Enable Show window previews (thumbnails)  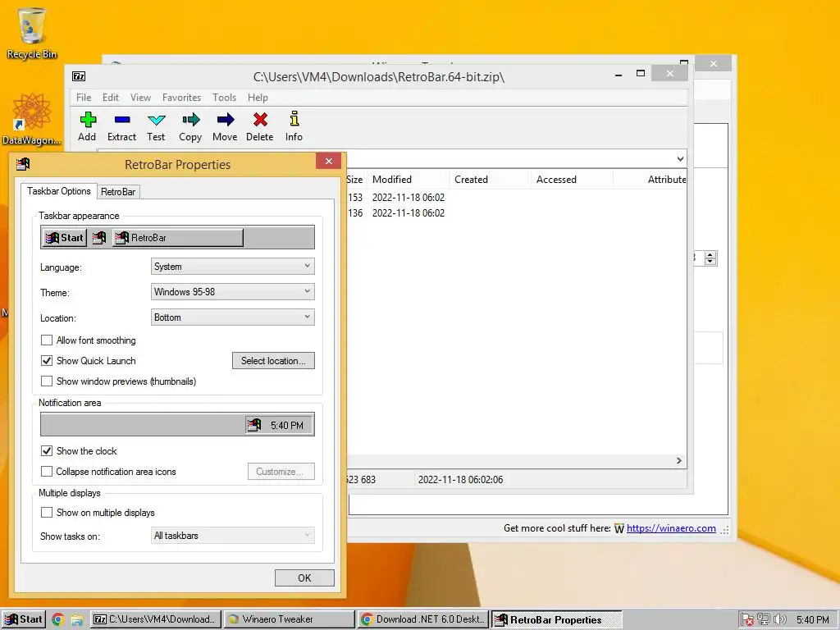47,381
